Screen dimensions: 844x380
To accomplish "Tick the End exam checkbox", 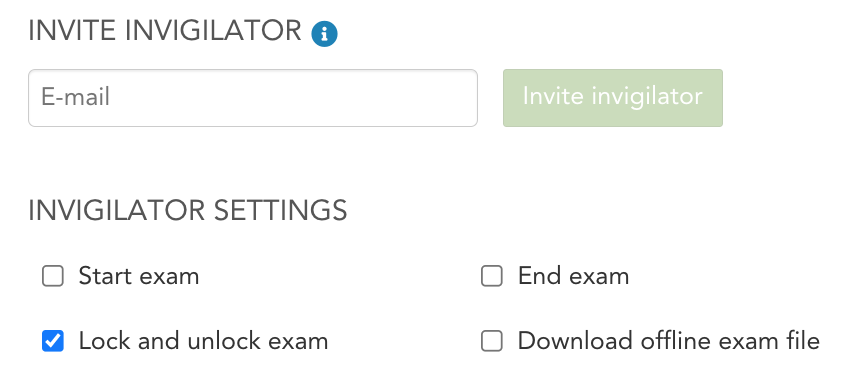I will [491, 276].
